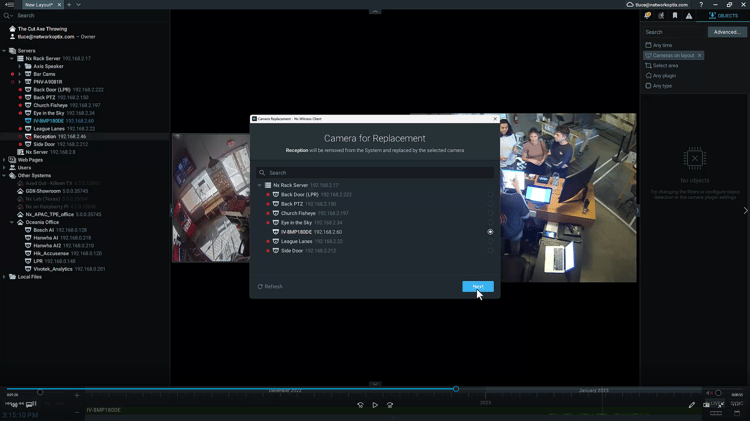
Task: Click Select area filter
Action: pyautogui.click(x=662, y=66)
